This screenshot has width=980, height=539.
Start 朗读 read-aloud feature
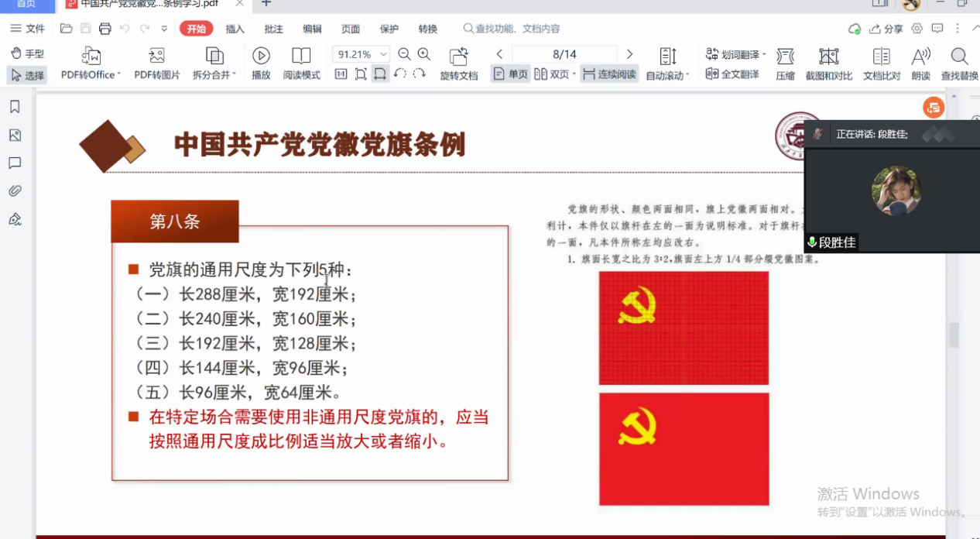pos(920,57)
